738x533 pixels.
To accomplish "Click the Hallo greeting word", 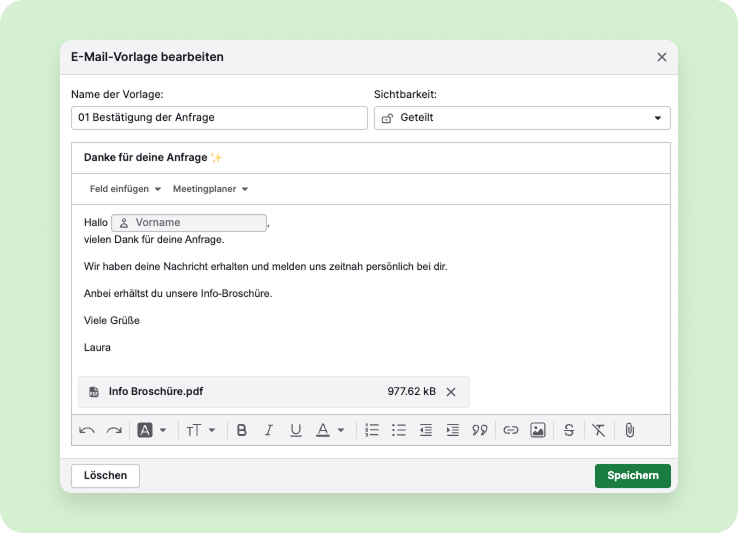I will click(x=96, y=222).
